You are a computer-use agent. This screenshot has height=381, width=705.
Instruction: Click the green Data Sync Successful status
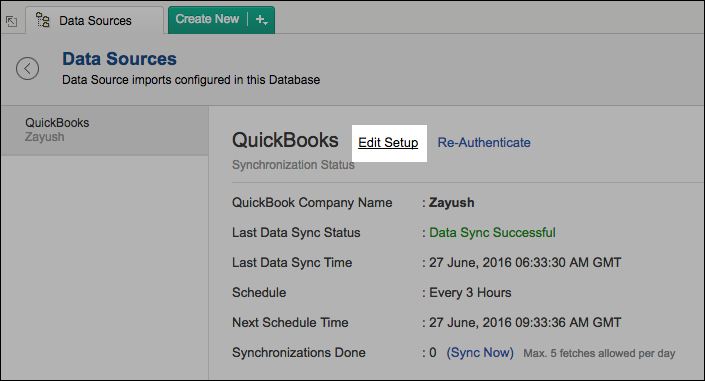pyautogui.click(x=492, y=233)
